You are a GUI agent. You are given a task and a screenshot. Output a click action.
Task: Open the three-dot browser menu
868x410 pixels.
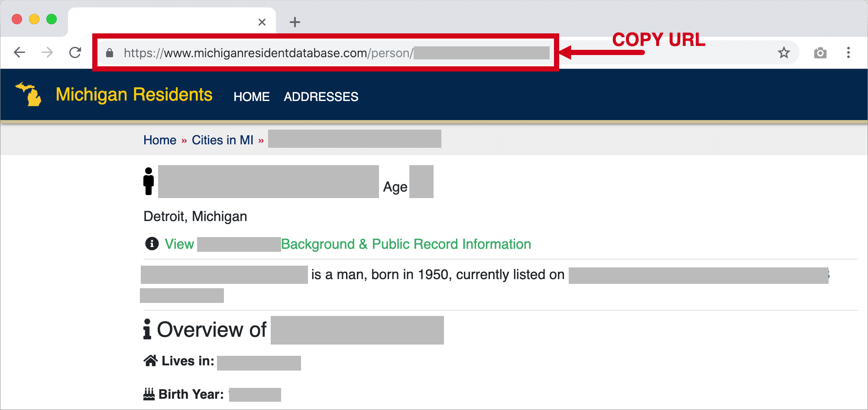click(x=849, y=53)
